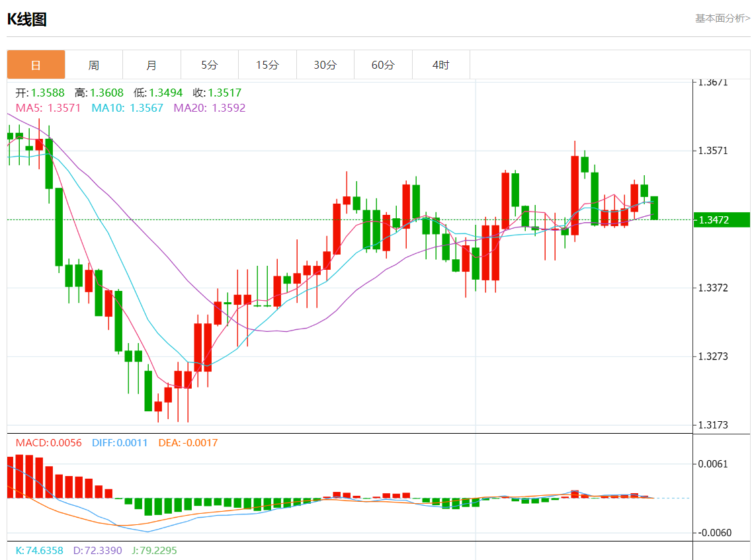
Task: Select the 日 daily chart tab
Action: click(36, 65)
